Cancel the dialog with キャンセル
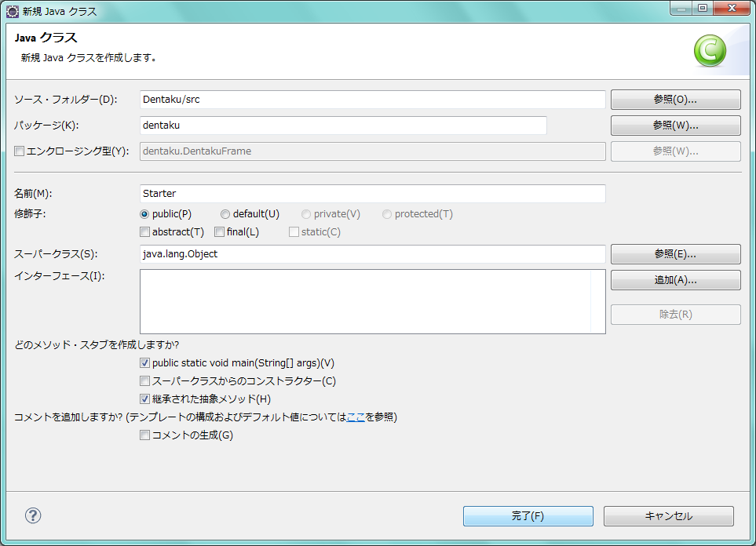The height and width of the screenshot is (546, 756). point(668,516)
